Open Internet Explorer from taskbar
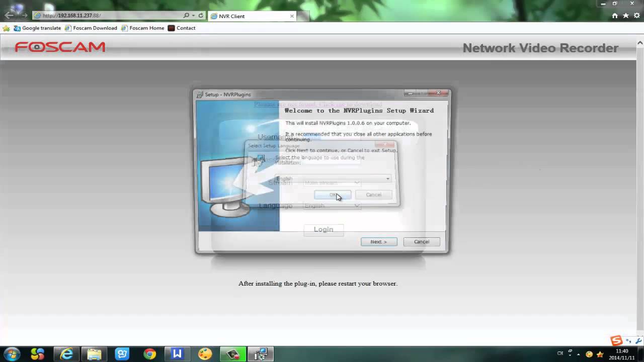The image size is (644, 362). [66, 354]
